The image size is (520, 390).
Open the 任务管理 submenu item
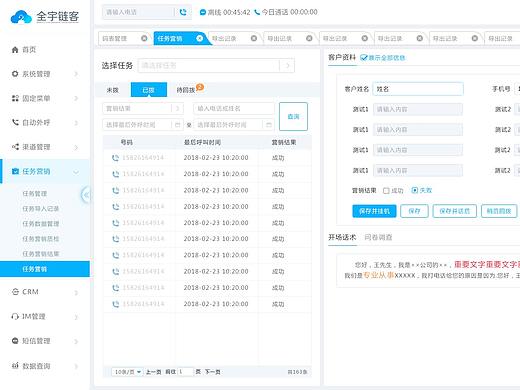35,194
